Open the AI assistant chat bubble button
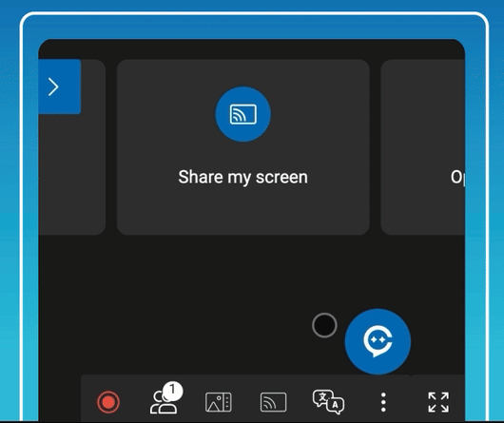This screenshot has height=423, width=504. [x=378, y=341]
